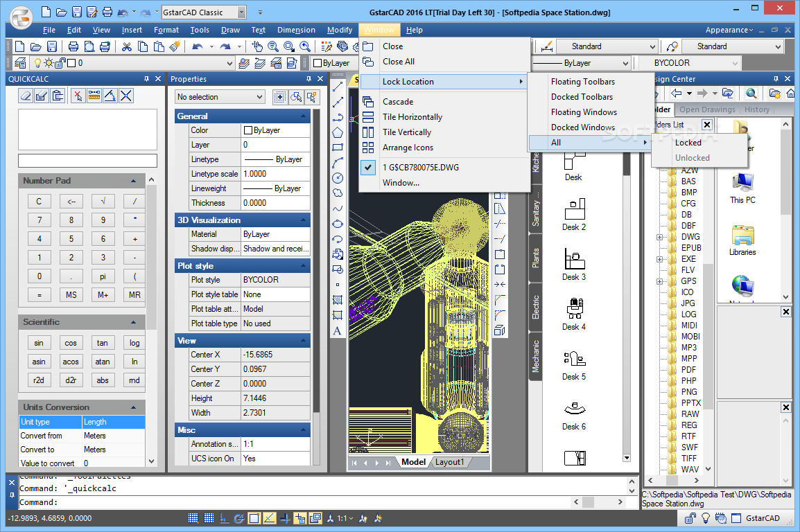Click the Cut scissors icon in toolbar

(x=127, y=47)
